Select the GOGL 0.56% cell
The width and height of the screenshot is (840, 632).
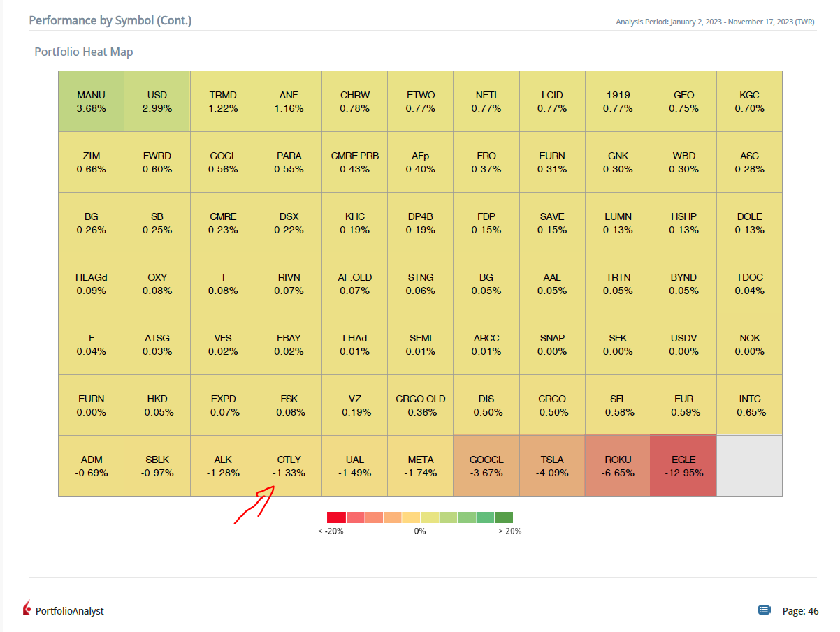click(223, 162)
